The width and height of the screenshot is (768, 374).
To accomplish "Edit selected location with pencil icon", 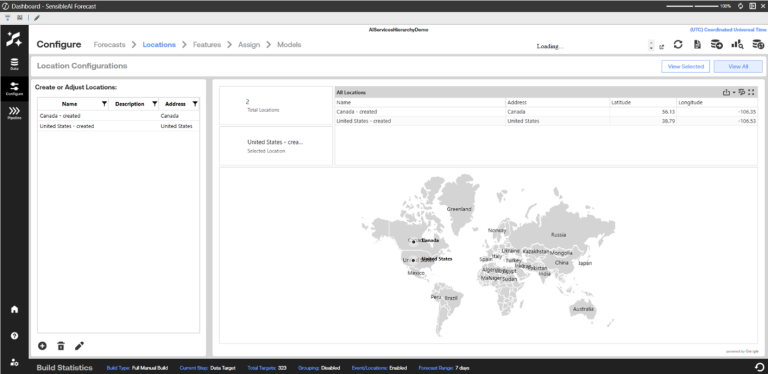I will 79,346.
